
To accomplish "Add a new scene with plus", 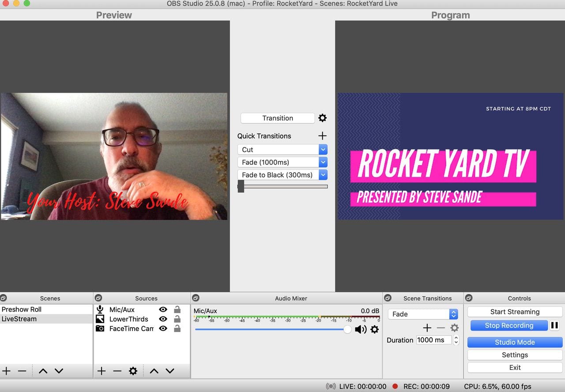I will pyautogui.click(x=7, y=371).
